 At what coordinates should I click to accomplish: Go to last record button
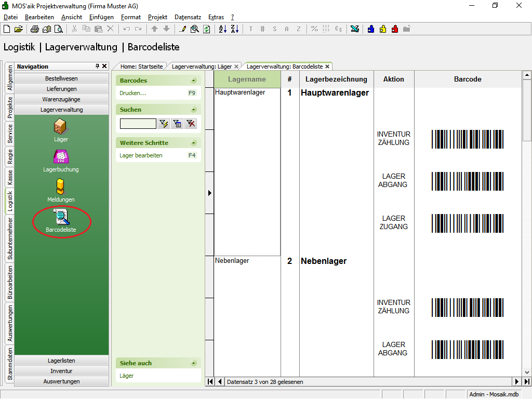pos(527,382)
